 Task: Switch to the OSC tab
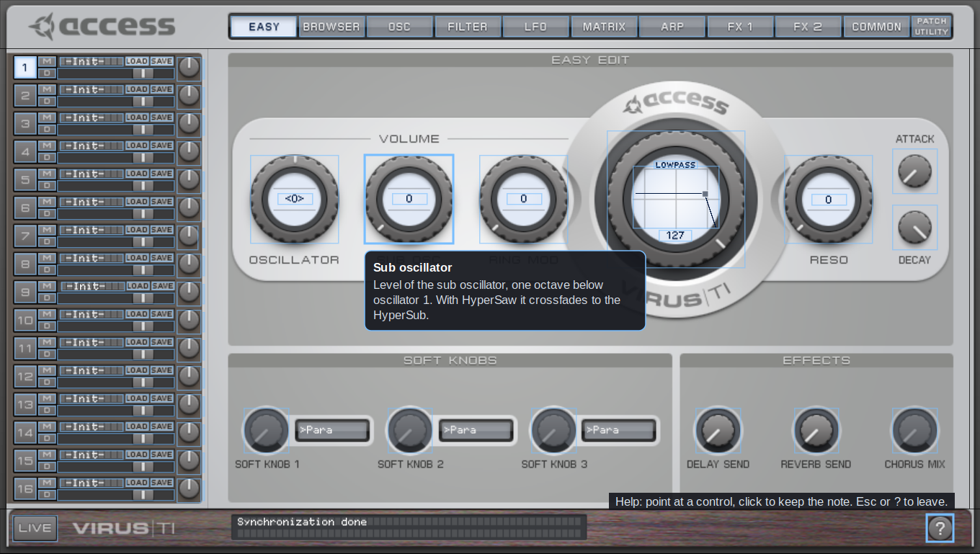pyautogui.click(x=399, y=27)
